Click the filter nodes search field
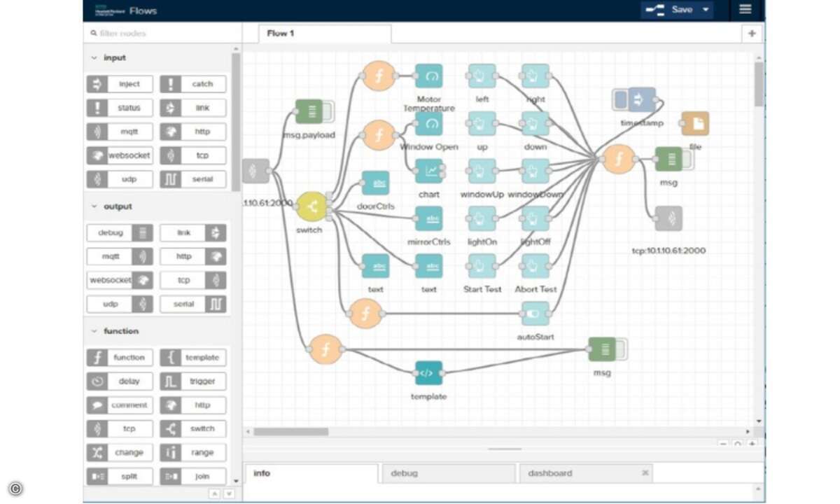 click(161, 34)
